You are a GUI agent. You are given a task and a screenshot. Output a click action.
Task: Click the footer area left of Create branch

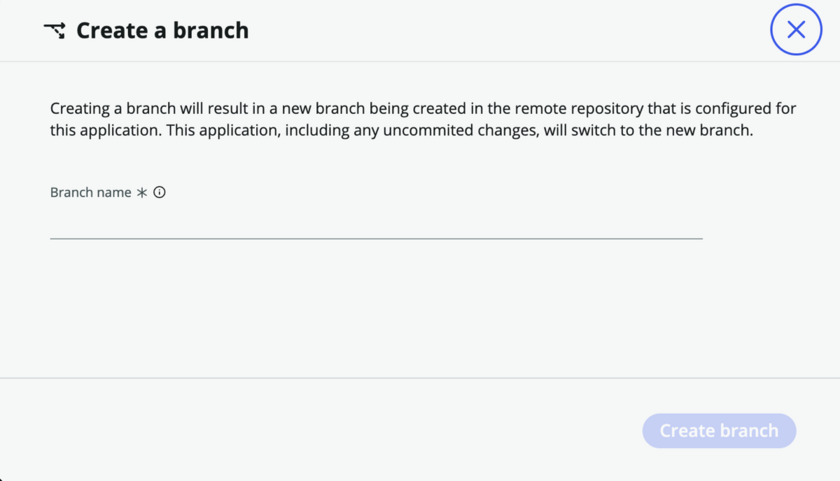click(x=321, y=431)
